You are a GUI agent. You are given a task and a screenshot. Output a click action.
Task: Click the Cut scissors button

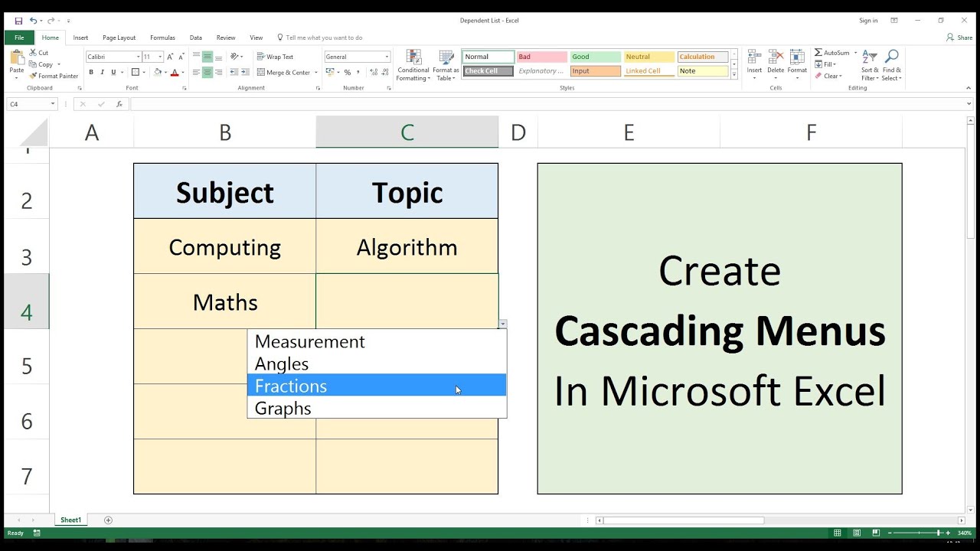pos(39,53)
